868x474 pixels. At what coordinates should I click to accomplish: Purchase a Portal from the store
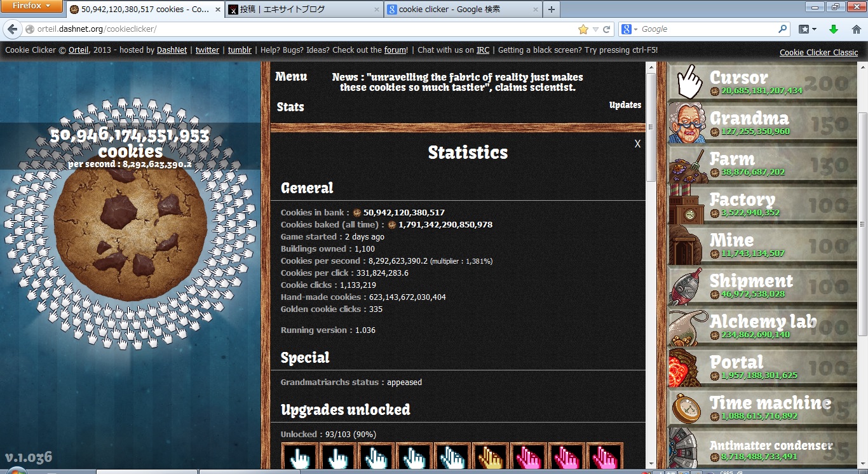763,367
